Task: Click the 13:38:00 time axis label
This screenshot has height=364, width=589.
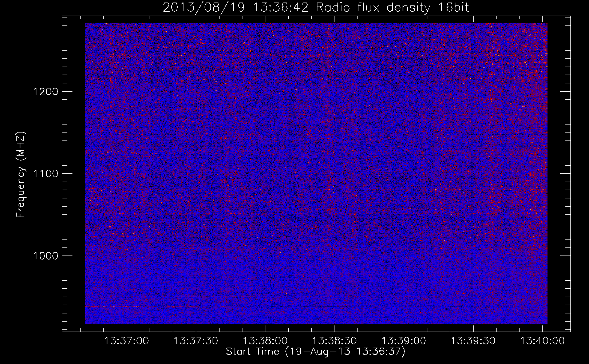Action: [265, 341]
